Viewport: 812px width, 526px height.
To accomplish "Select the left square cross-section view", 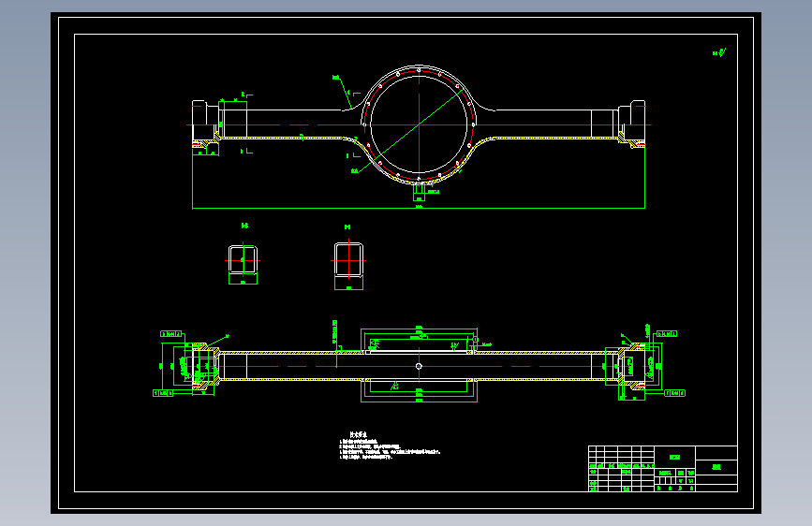I will (243, 259).
